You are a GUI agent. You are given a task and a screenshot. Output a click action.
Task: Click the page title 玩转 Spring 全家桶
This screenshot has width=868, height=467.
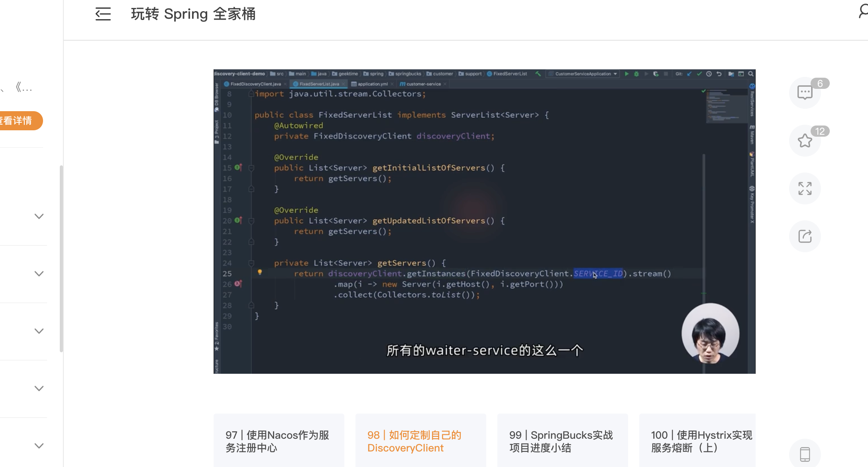(193, 14)
